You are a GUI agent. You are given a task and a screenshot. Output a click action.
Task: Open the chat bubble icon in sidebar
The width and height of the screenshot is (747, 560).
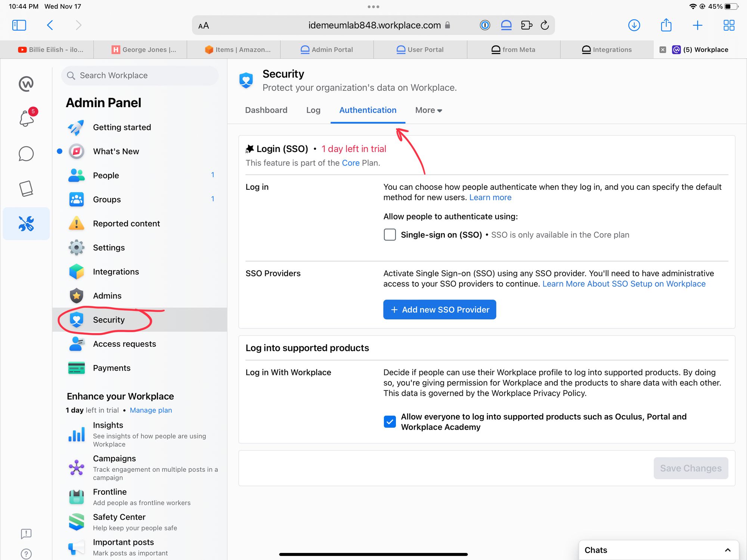click(x=26, y=154)
